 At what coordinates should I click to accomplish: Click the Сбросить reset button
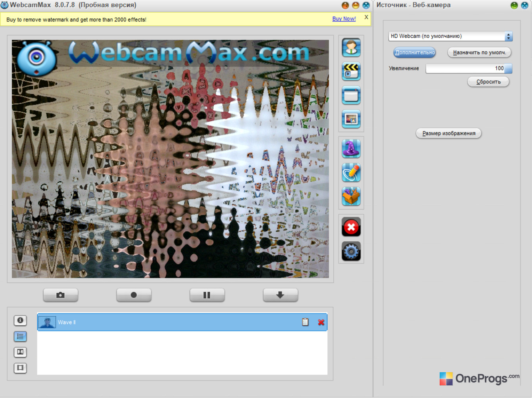tap(488, 82)
